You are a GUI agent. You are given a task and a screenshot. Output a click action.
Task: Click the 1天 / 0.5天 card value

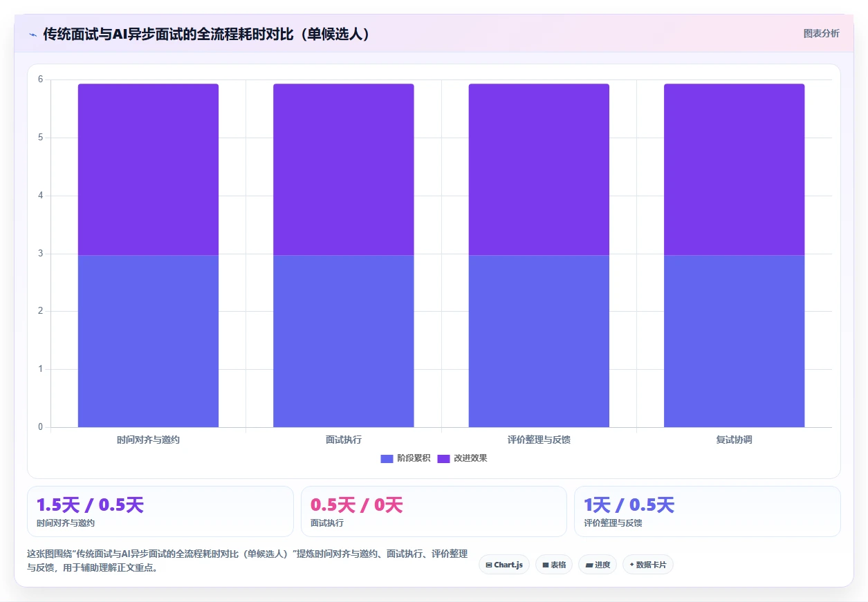pyautogui.click(x=629, y=505)
